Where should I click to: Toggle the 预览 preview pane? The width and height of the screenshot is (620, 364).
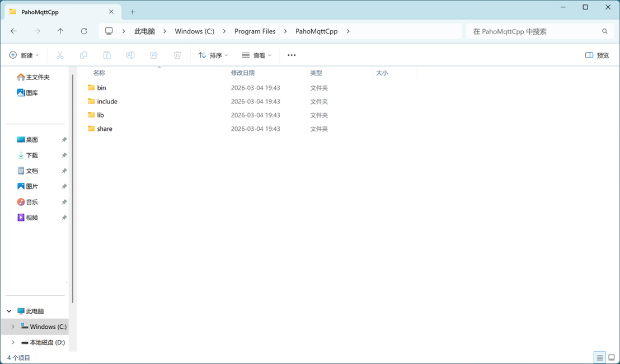point(596,55)
